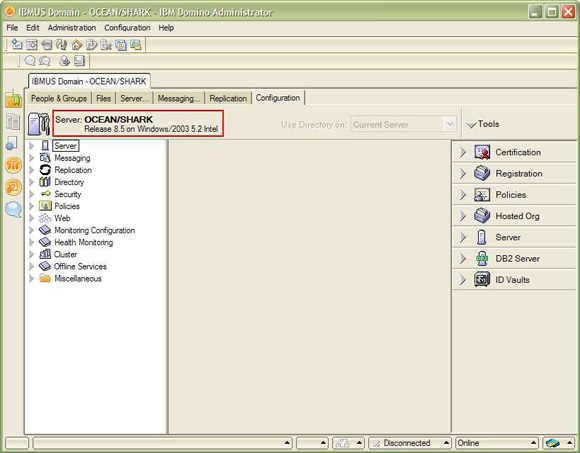Click the Hosted Org tool icon
The image size is (580, 453).
[x=482, y=216]
